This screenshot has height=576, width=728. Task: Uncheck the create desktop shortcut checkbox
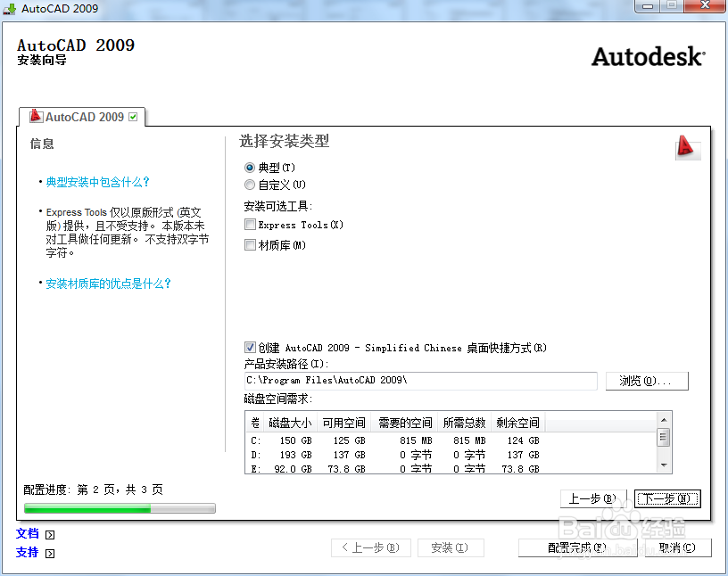[250, 347]
